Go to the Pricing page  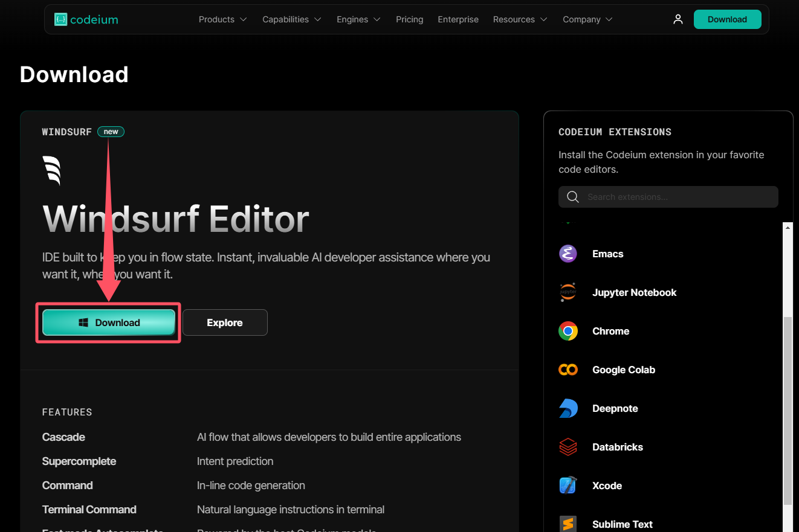[x=410, y=19]
